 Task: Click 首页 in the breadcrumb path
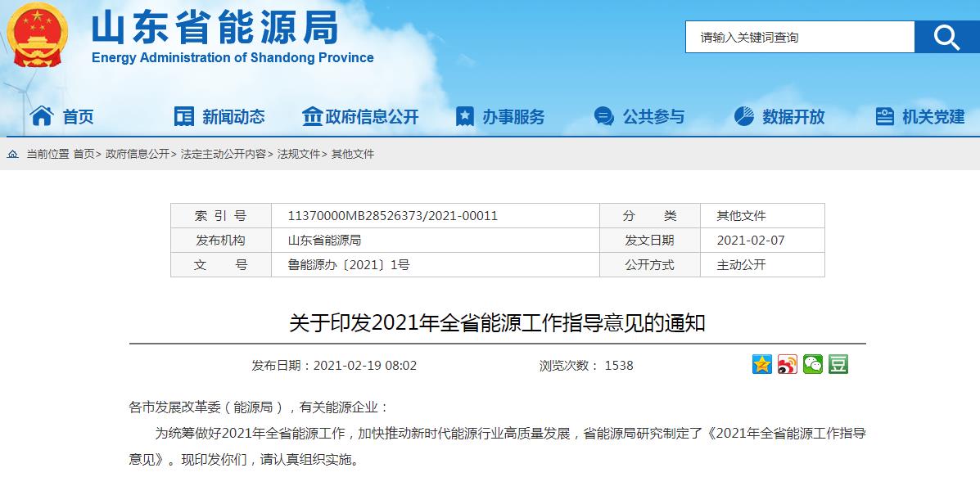[84, 154]
